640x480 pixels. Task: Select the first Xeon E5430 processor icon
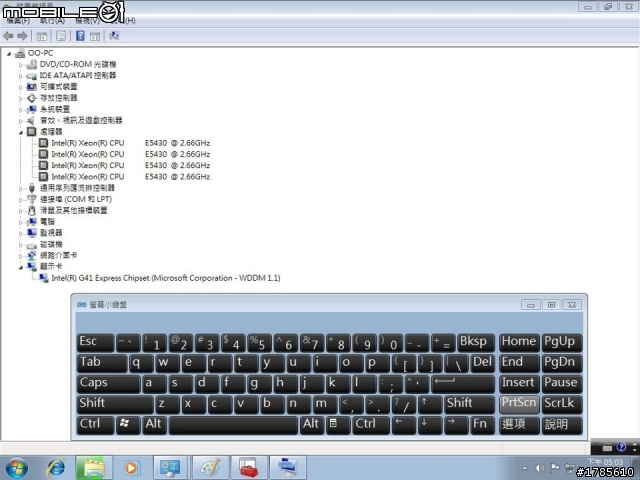click(43, 143)
